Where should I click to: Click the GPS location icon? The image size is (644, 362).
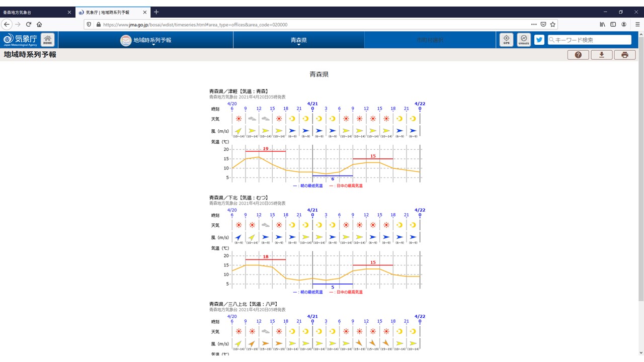(x=506, y=40)
